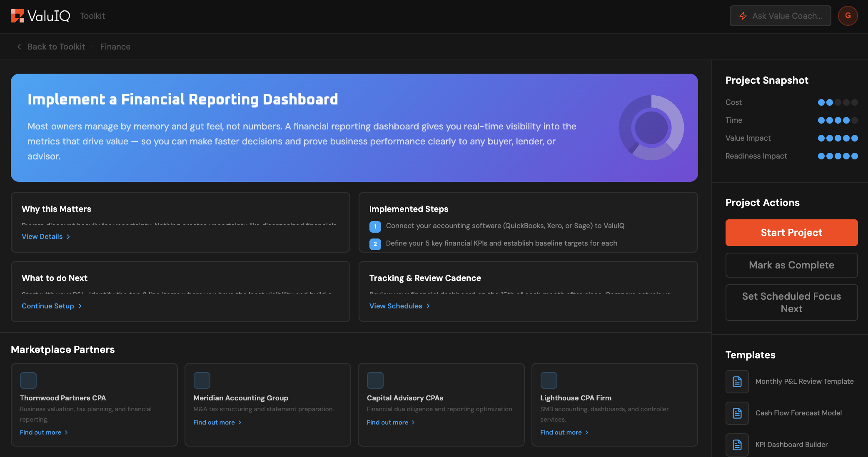
Task: Click Tracking & Review Cadence heading
Action: point(425,278)
